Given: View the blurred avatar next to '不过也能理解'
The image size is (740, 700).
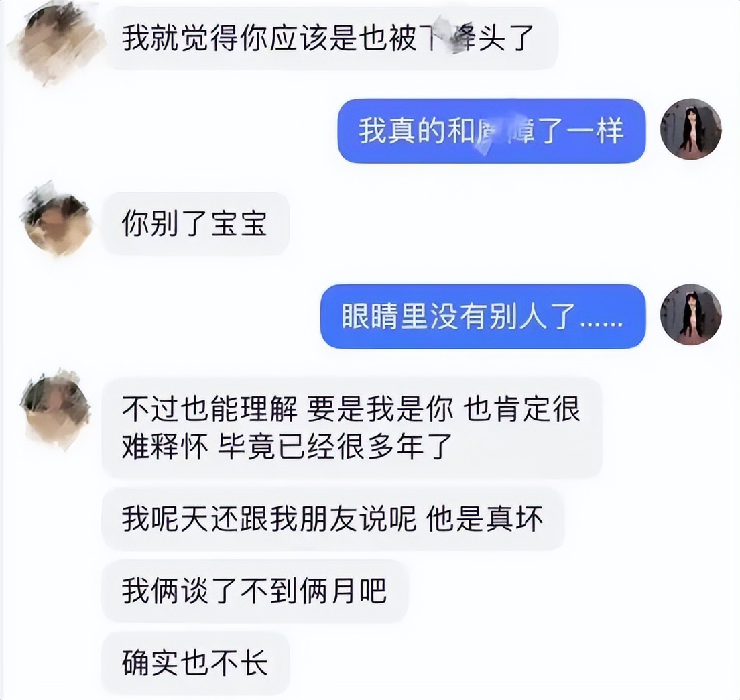Looking at the screenshot, I should [x=56, y=408].
